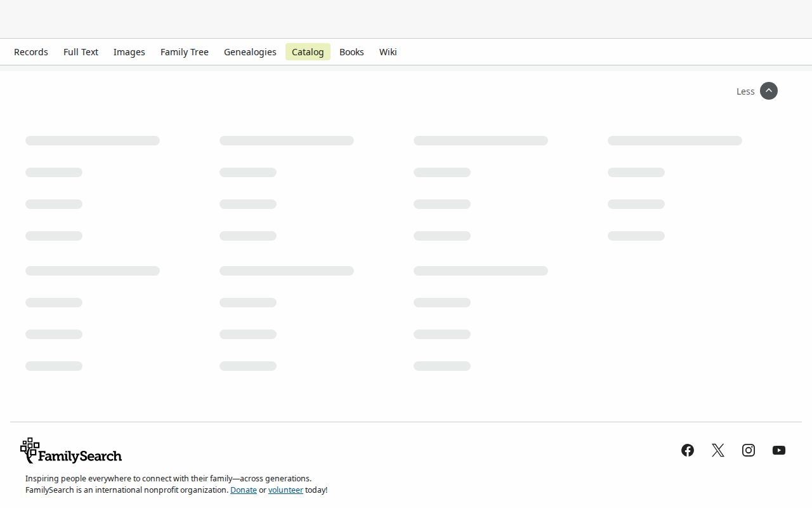Open the Facebook social icon
This screenshot has height=508, width=812.
tap(688, 450)
